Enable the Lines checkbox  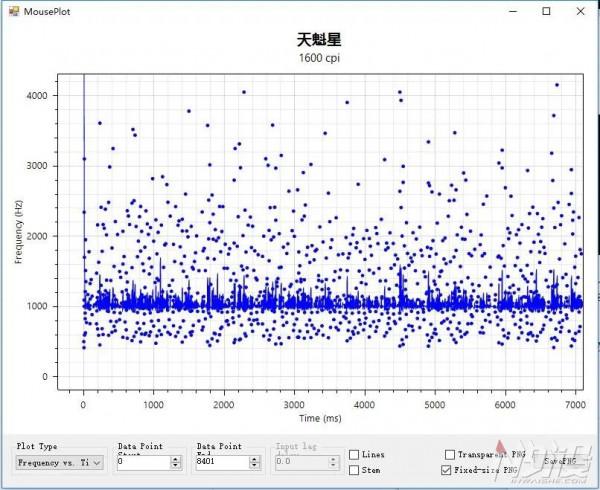354,454
